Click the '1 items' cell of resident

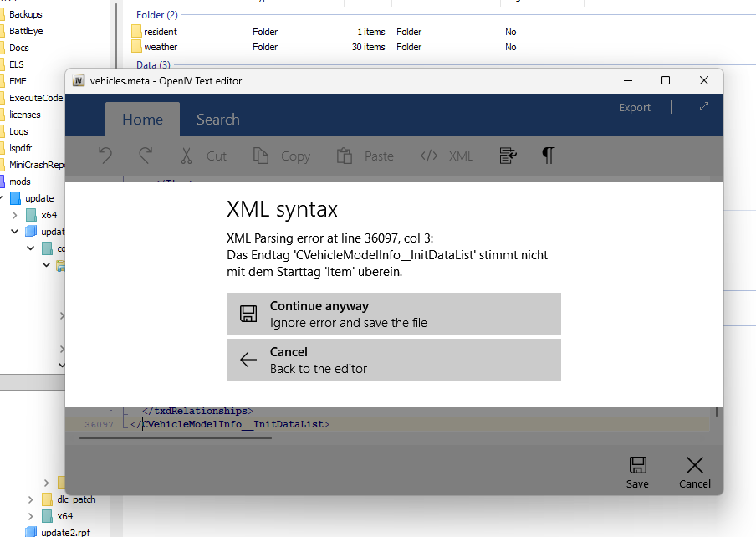click(371, 32)
